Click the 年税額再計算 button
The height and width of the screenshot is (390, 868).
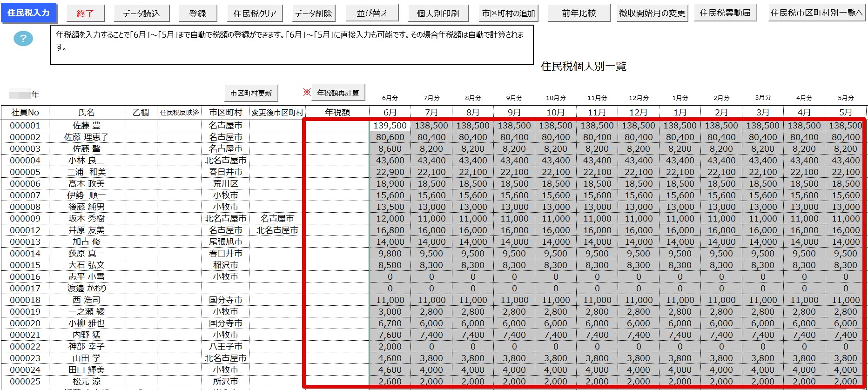338,93
